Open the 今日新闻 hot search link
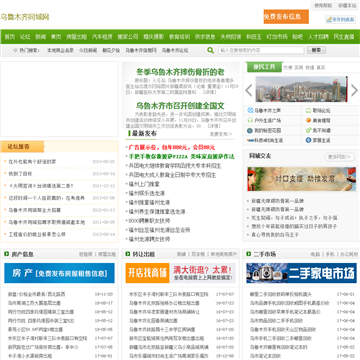 pyautogui.click(x=88, y=50)
